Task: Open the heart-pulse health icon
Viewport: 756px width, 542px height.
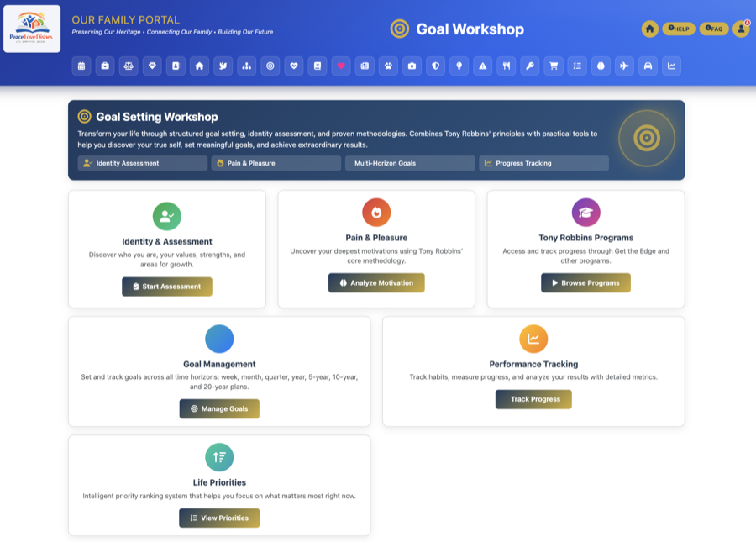Action: 293,66
